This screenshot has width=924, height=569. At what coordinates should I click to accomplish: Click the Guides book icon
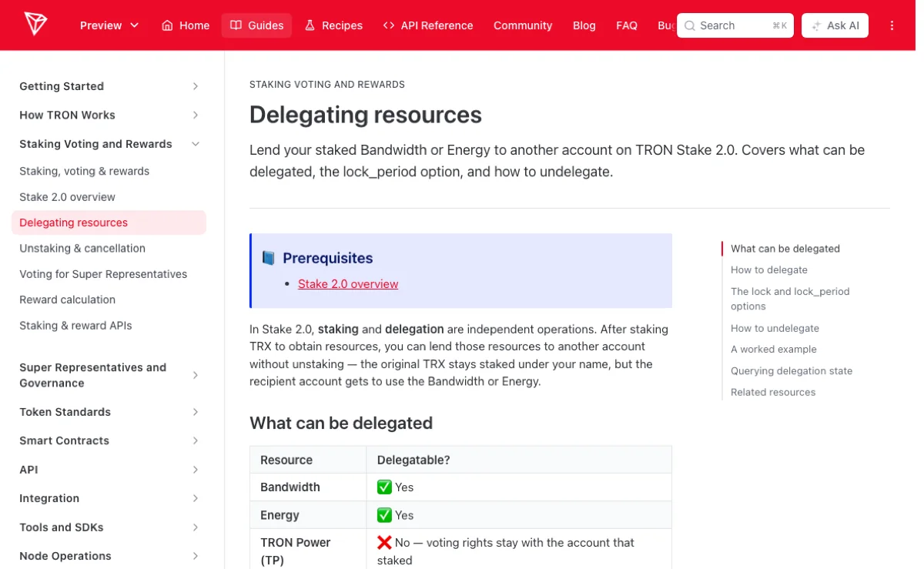pos(236,25)
